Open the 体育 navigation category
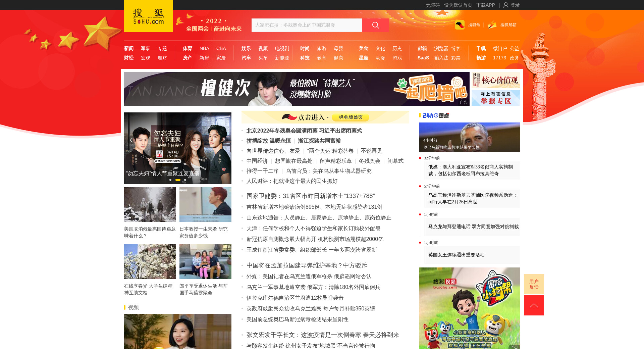The image size is (644, 349). coord(187,48)
